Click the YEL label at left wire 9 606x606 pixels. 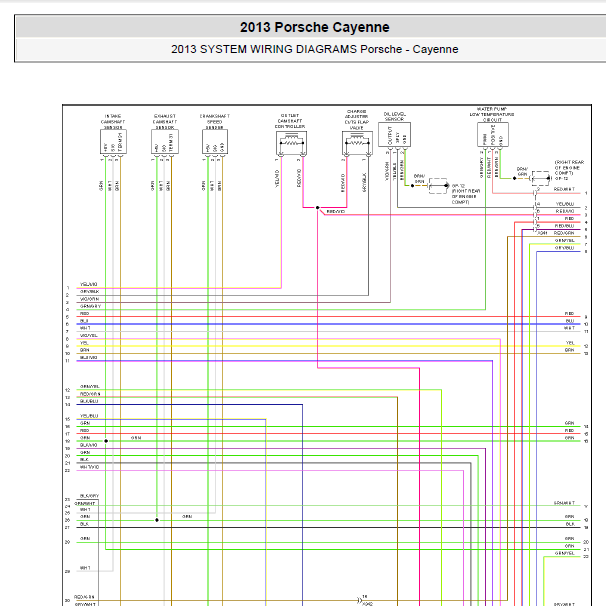tap(84, 343)
